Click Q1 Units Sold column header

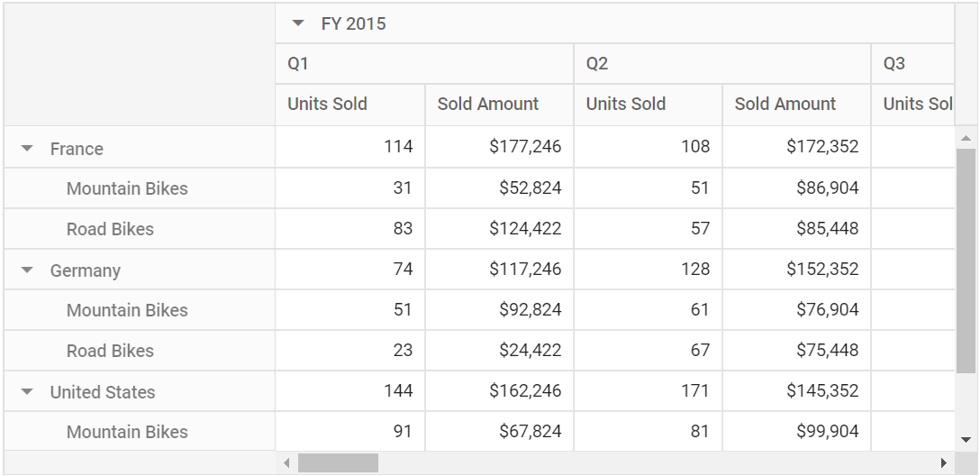tap(350, 105)
